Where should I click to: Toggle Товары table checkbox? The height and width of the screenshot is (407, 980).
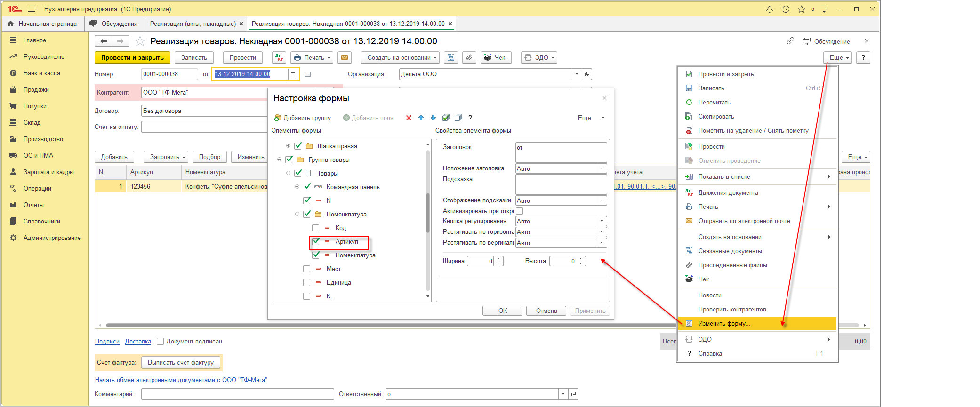pos(298,173)
